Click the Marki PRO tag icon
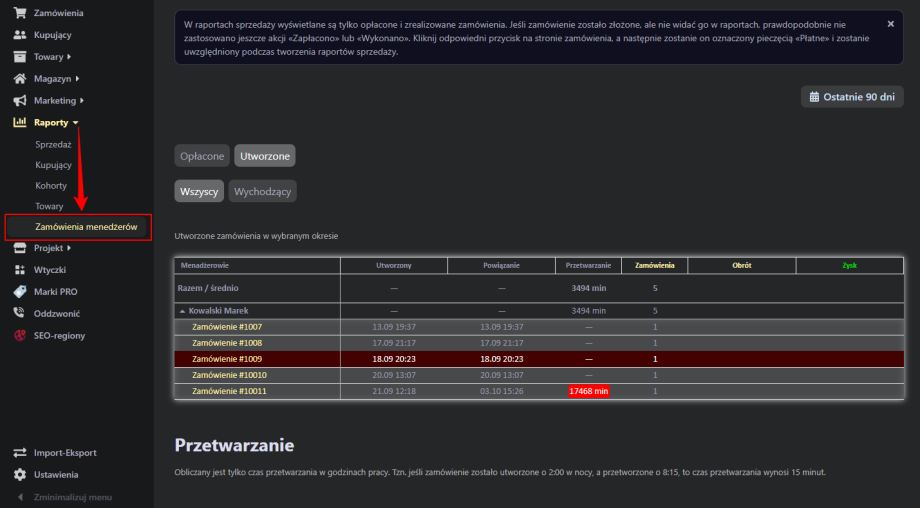 click(x=19, y=292)
